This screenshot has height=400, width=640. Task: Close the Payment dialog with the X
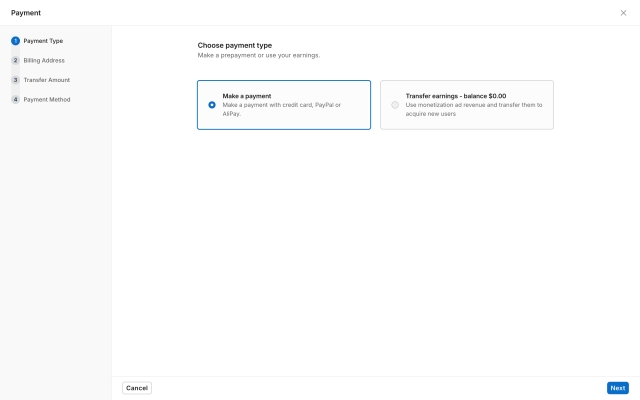pos(623,13)
